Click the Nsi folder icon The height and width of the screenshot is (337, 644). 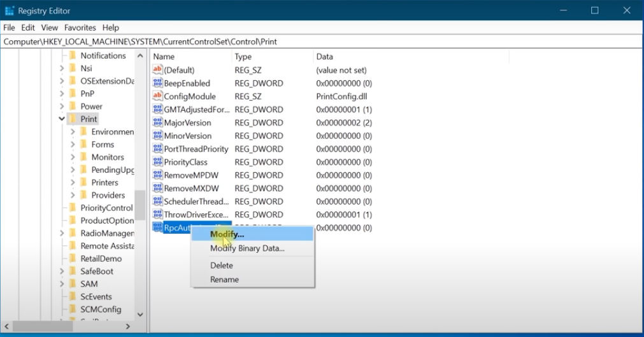coord(73,68)
